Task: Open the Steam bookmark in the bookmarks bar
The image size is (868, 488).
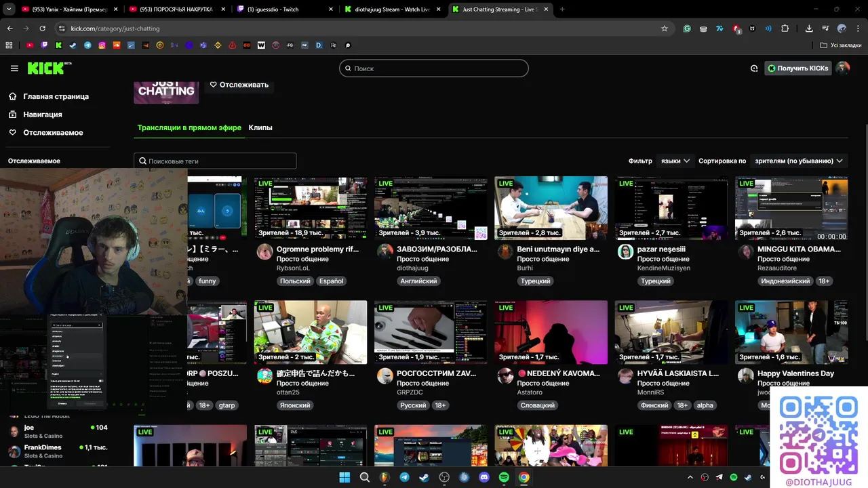Action: click(x=73, y=45)
